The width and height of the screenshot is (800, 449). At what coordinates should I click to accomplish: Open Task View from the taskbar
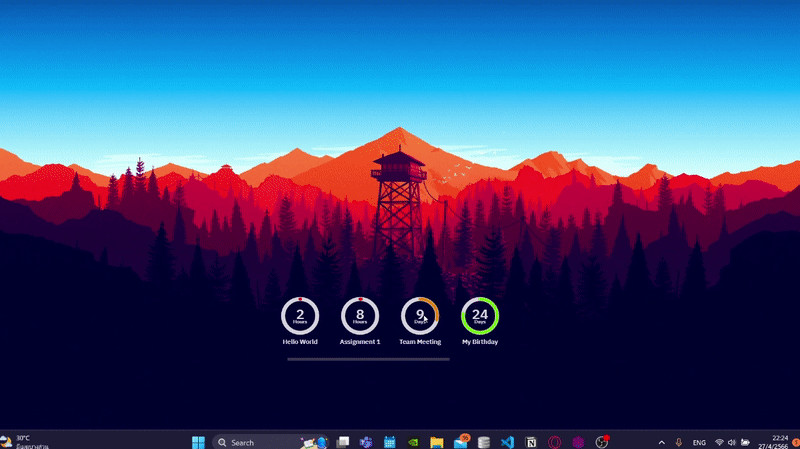tap(343, 442)
